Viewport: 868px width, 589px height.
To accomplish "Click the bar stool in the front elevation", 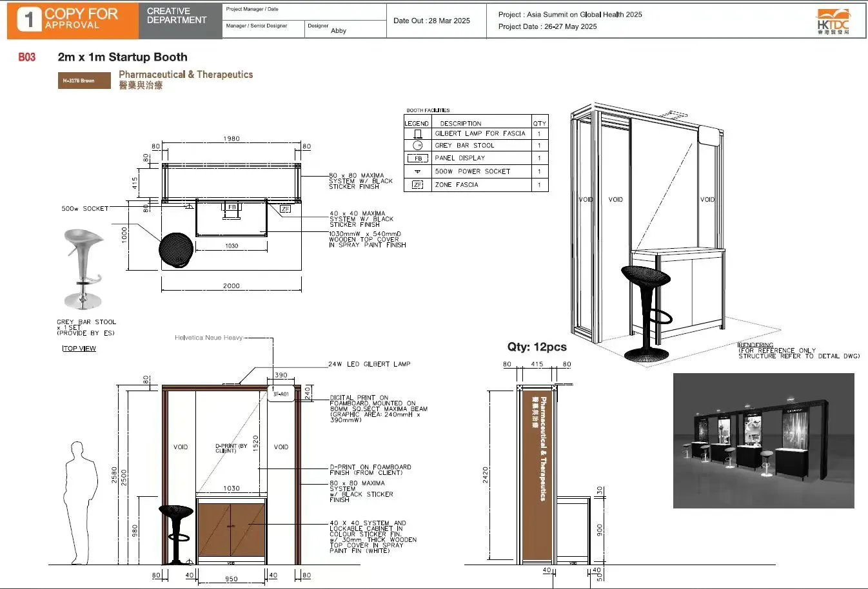I will pos(175,534).
